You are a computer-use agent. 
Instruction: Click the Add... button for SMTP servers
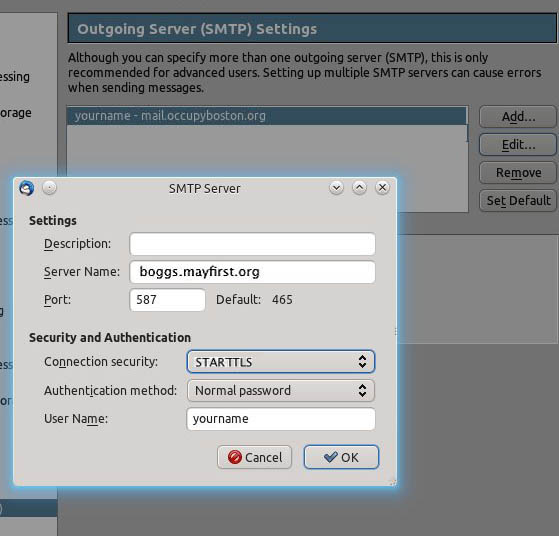pos(518,117)
